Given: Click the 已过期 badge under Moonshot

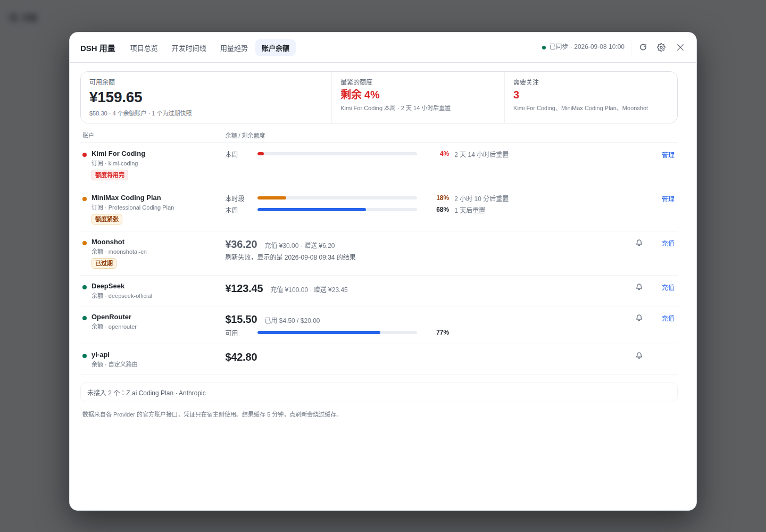Looking at the screenshot, I should (x=104, y=263).
